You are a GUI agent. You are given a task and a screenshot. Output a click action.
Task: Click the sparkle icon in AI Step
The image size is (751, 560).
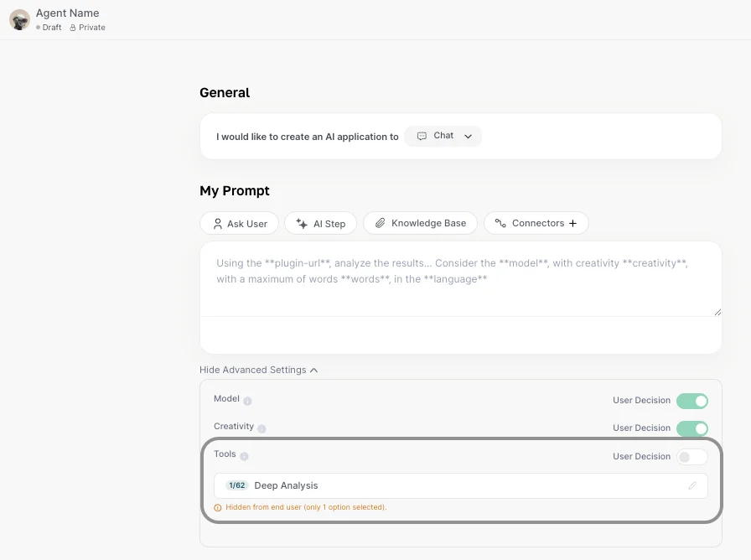coord(302,223)
